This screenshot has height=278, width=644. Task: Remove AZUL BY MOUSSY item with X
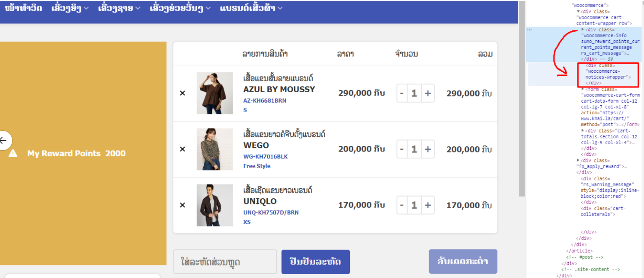point(182,93)
